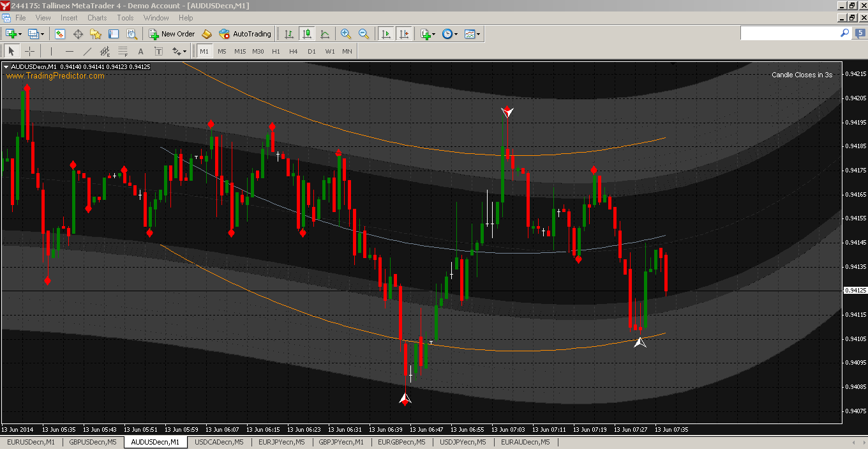
Task: Click the New Order button
Action: click(172, 34)
